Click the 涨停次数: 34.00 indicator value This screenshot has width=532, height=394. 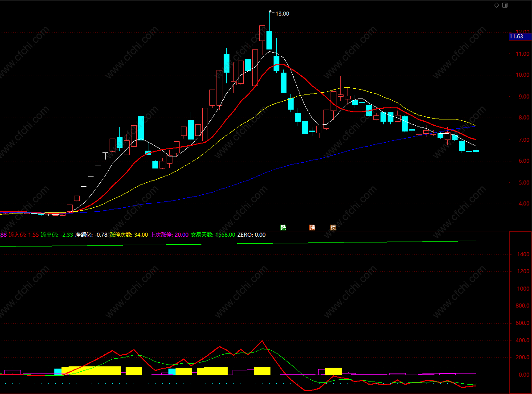[x=129, y=235]
